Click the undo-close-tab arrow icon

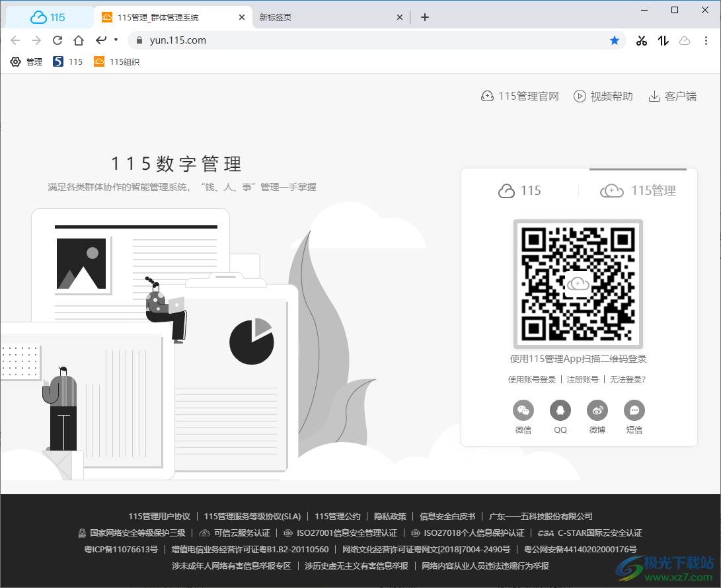pos(101,40)
